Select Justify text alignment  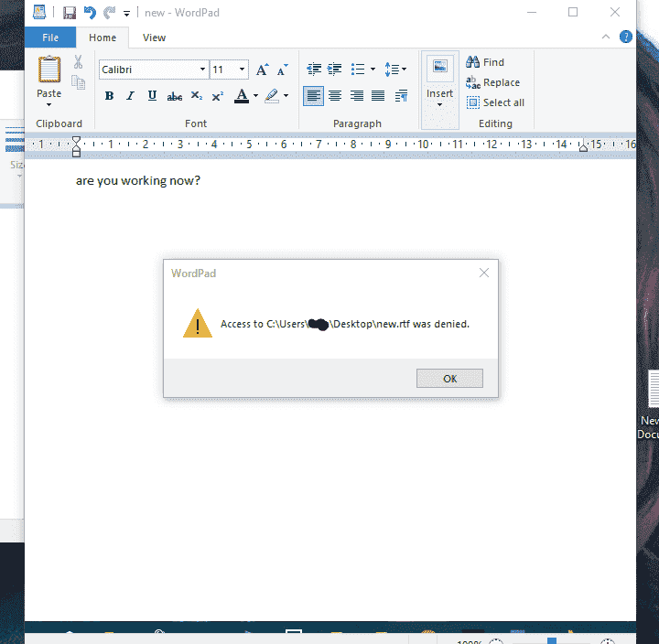378,96
